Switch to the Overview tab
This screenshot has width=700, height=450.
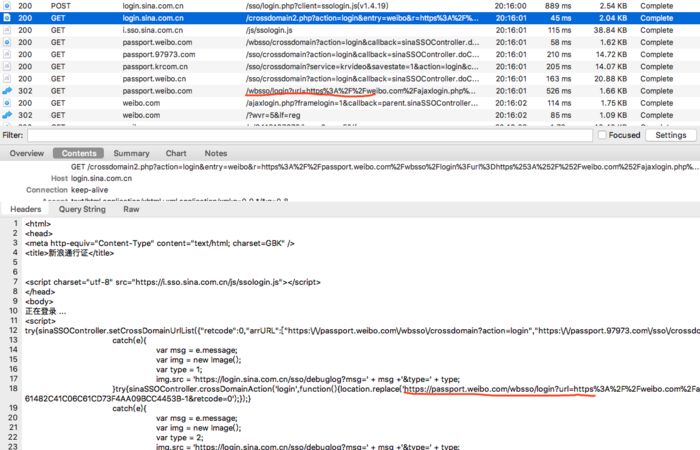pos(27,153)
